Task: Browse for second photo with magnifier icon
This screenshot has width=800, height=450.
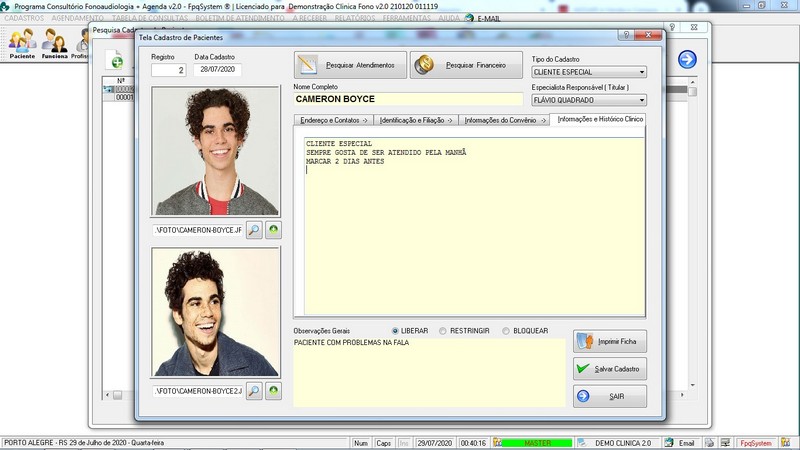Action: (254, 391)
